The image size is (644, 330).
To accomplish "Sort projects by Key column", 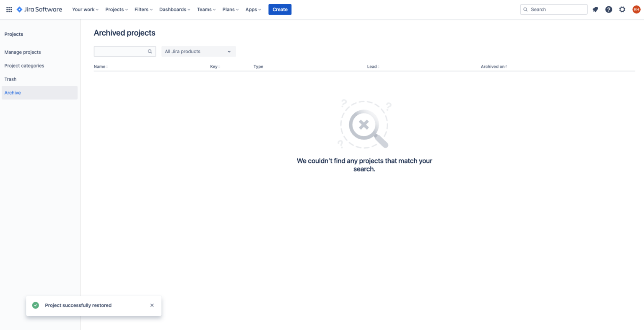I will pyautogui.click(x=214, y=66).
